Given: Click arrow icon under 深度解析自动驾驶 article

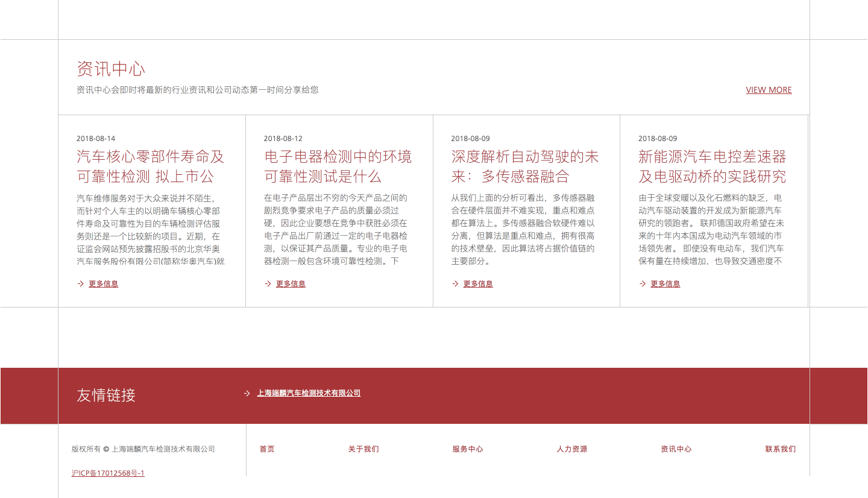Looking at the screenshot, I should point(455,284).
